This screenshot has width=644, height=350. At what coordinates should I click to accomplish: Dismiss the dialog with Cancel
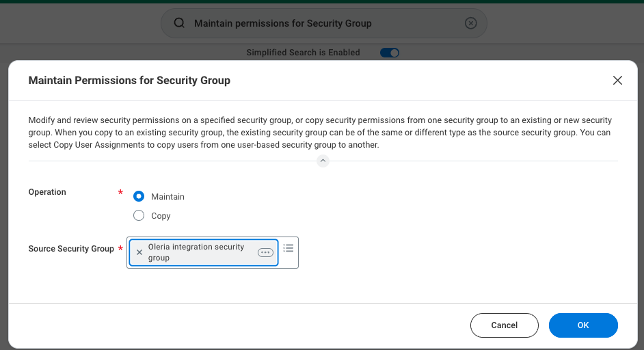click(505, 325)
